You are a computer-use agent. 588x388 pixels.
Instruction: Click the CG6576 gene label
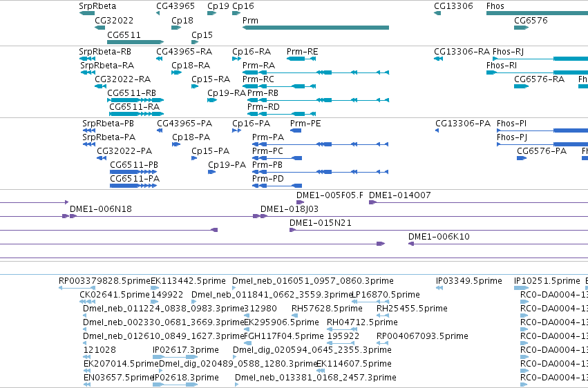pyautogui.click(x=531, y=20)
